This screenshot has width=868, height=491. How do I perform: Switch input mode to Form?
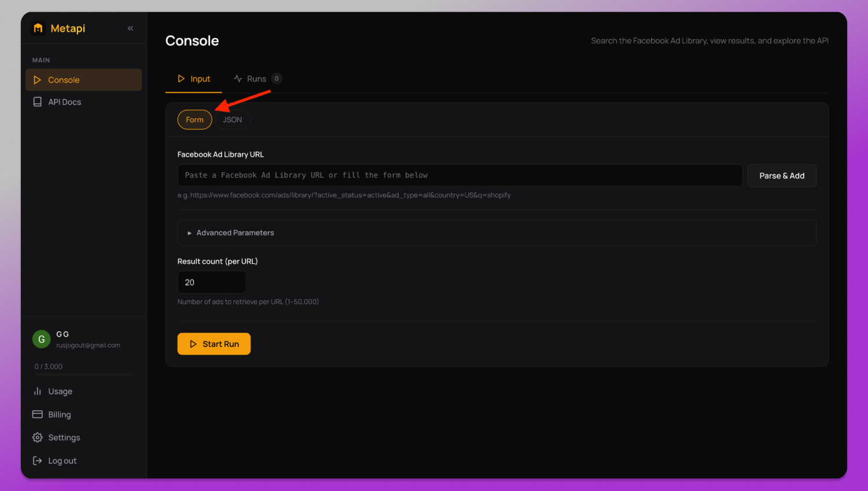tap(195, 120)
